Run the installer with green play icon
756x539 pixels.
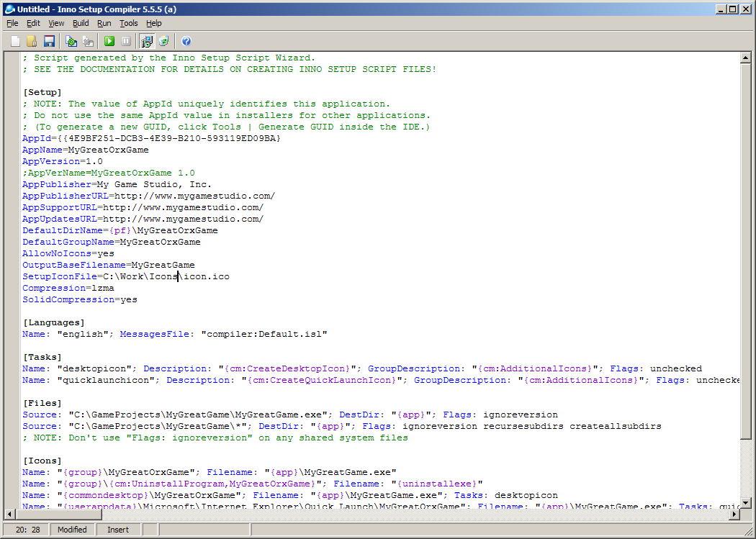coord(109,42)
